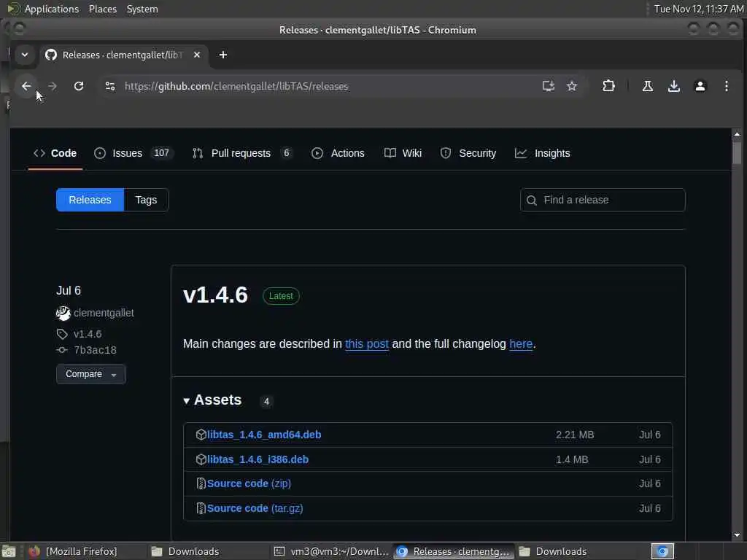Open the tab search dropdown arrow
Image resolution: width=747 pixels, height=560 pixels.
tap(25, 55)
